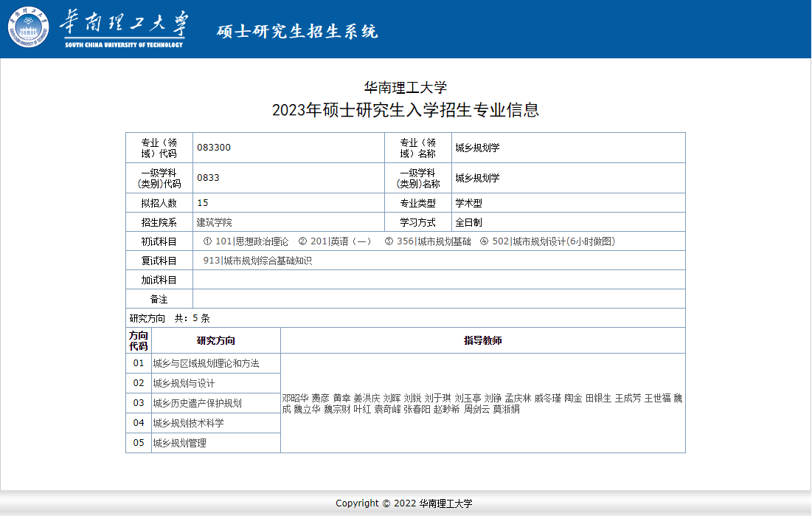Click the 初试科目 label

(x=159, y=241)
